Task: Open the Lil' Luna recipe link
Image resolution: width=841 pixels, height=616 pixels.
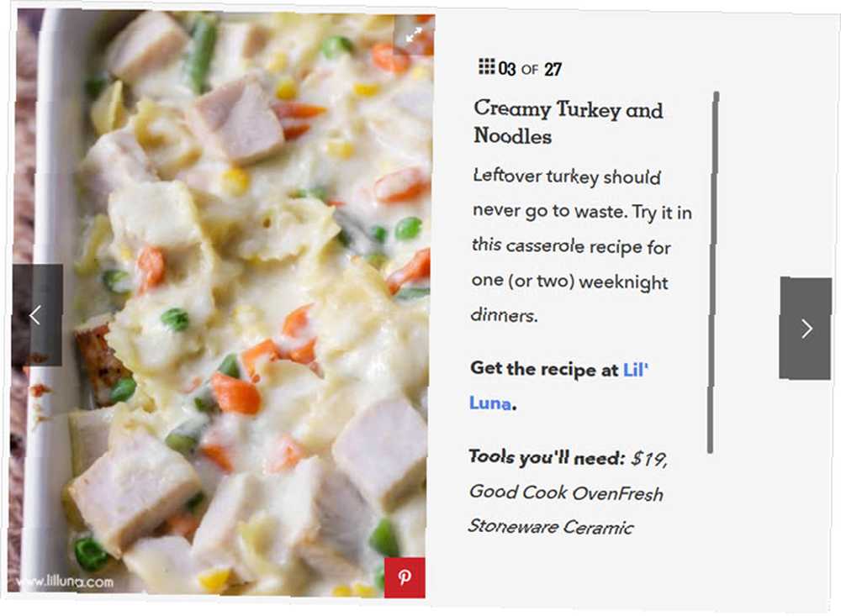Action: pos(558,386)
